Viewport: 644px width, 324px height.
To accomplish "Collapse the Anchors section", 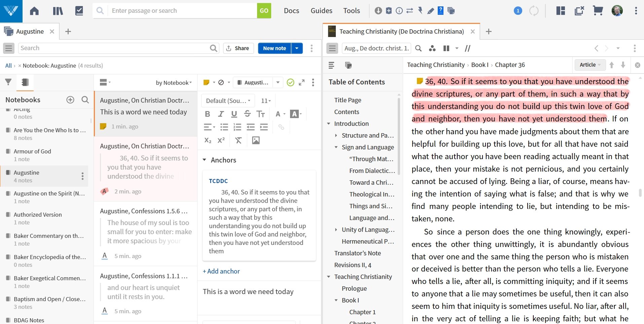I will [204, 160].
